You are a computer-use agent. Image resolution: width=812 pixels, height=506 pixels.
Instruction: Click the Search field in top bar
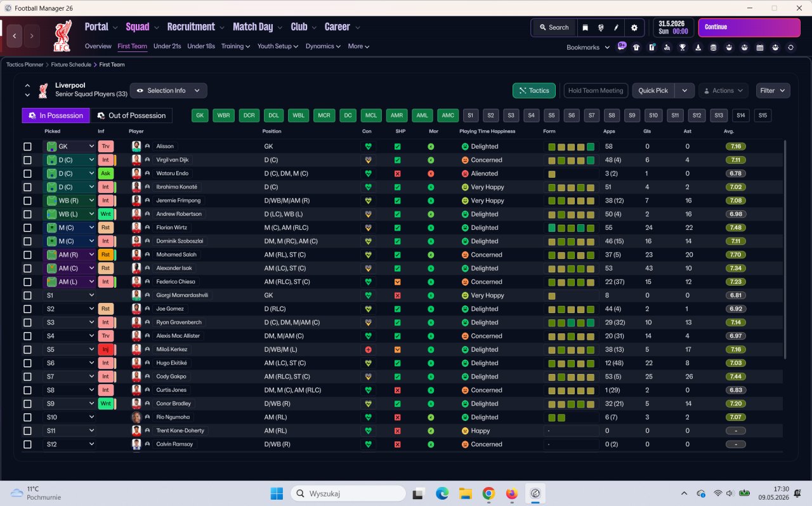pyautogui.click(x=553, y=27)
